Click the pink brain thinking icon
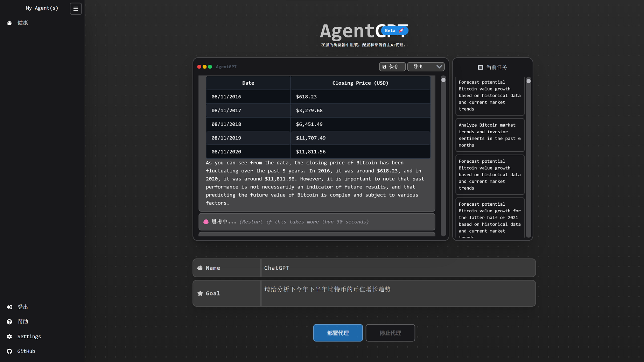This screenshot has width=644, height=362. click(x=206, y=222)
